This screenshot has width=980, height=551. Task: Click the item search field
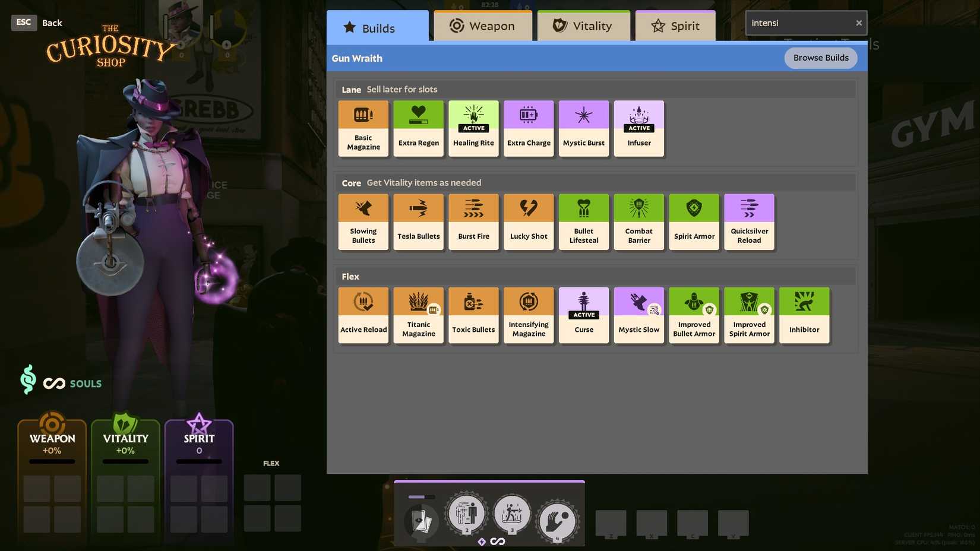pos(799,23)
